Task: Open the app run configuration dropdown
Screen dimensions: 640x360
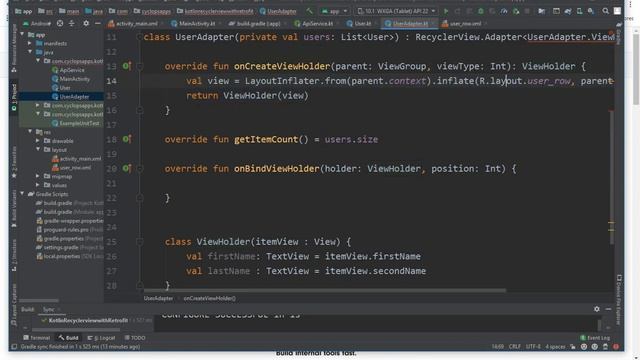Action: (335, 11)
